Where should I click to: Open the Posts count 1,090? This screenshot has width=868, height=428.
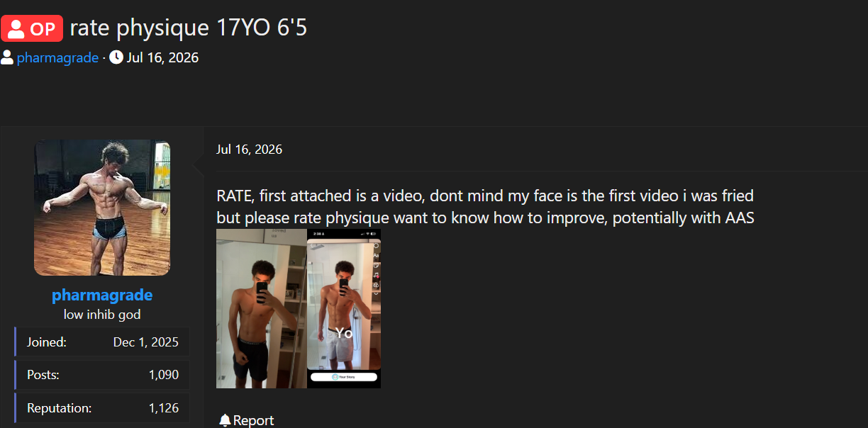[164, 375]
